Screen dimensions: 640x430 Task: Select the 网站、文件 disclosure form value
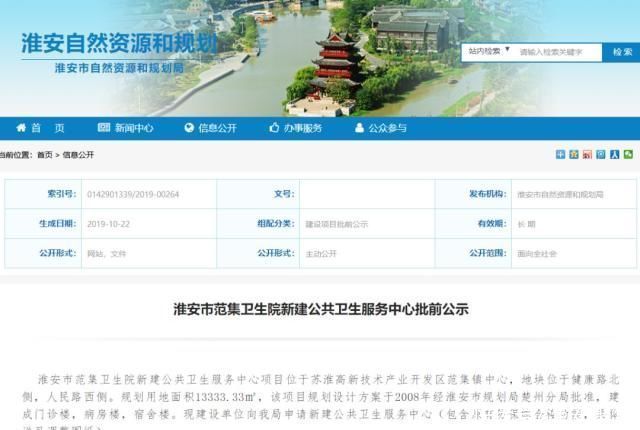pos(107,254)
